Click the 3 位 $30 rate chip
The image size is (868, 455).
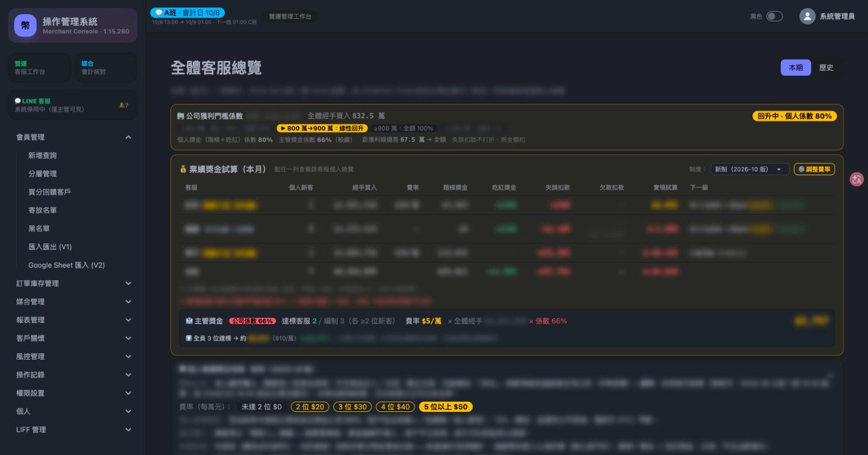click(x=352, y=407)
